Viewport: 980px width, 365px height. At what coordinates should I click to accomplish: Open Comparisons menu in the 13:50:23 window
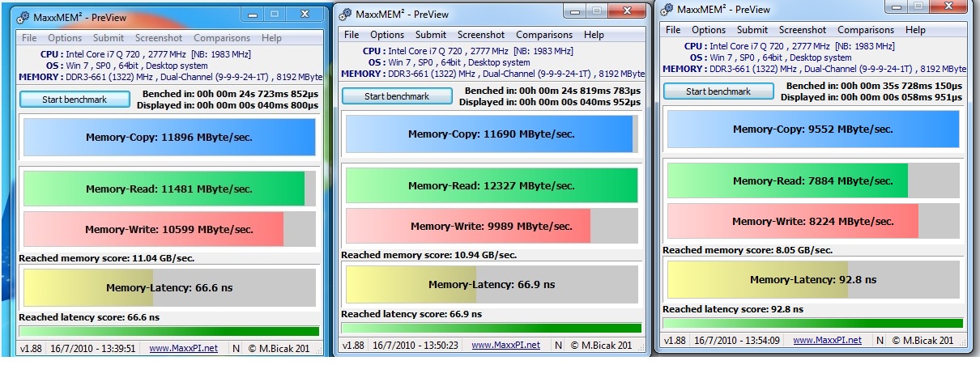pyautogui.click(x=545, y=35)
